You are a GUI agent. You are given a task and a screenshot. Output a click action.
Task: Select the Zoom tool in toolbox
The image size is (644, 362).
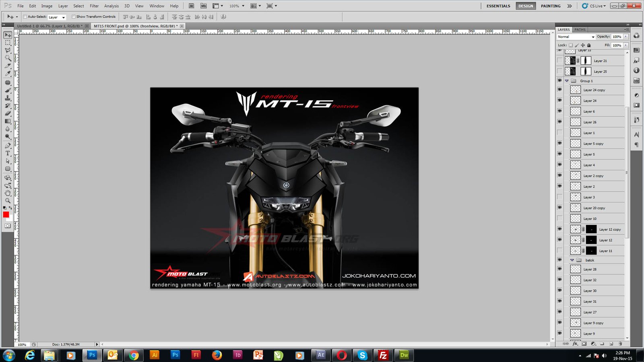[8, 201]
